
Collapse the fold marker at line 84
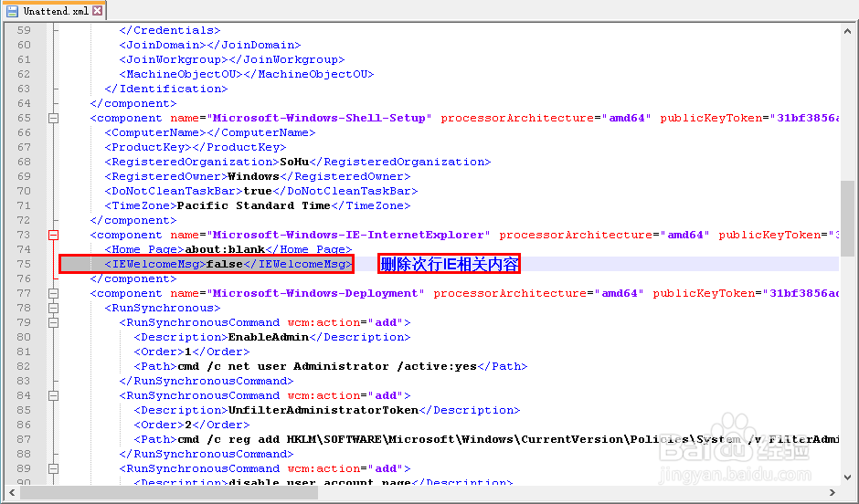(x=53, y=395)
